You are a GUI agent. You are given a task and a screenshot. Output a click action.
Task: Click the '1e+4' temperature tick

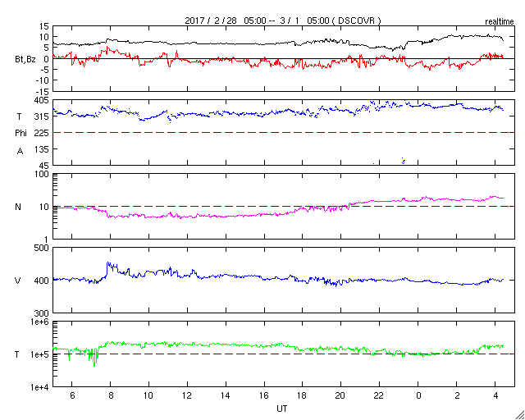click(x=40, y=387)
